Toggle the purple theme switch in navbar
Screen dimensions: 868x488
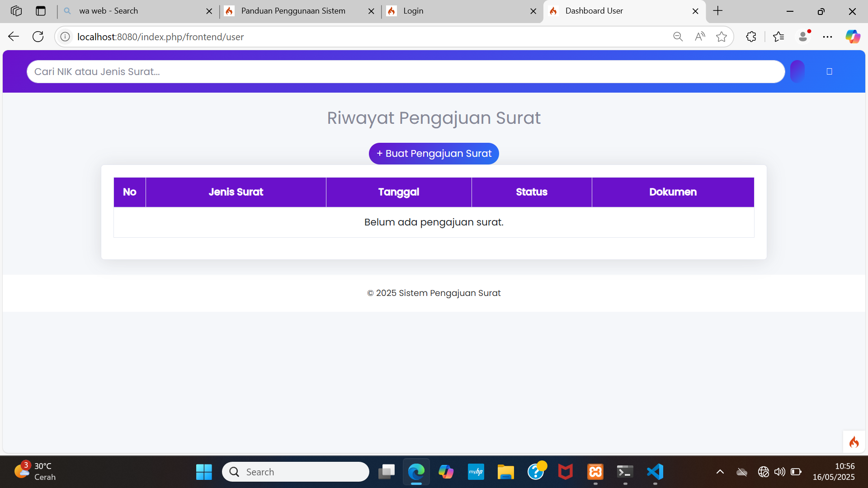(x=797, y=71)
